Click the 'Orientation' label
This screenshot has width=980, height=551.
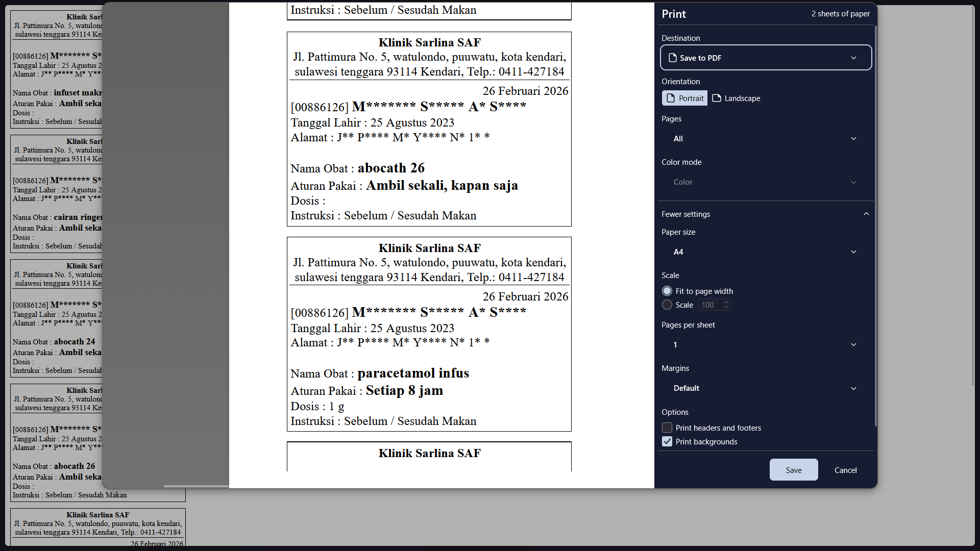point(681,82)
